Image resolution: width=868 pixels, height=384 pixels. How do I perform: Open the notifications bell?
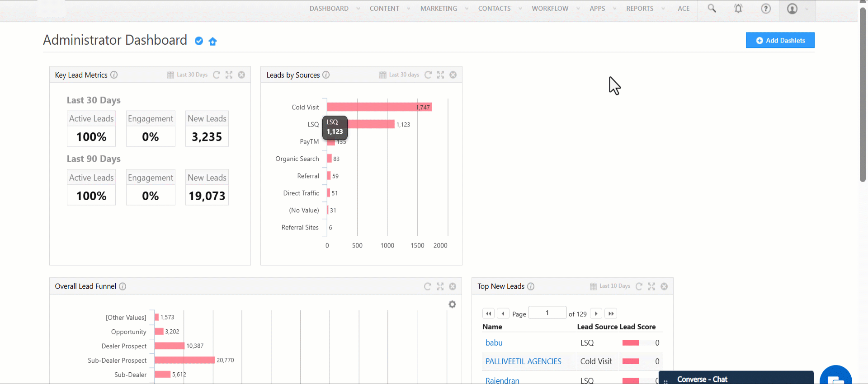[738, 9]
